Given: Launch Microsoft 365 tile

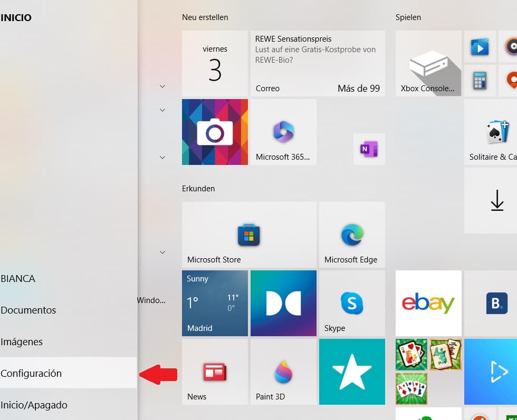Looking at the screenshot, I should click(283, 132).
